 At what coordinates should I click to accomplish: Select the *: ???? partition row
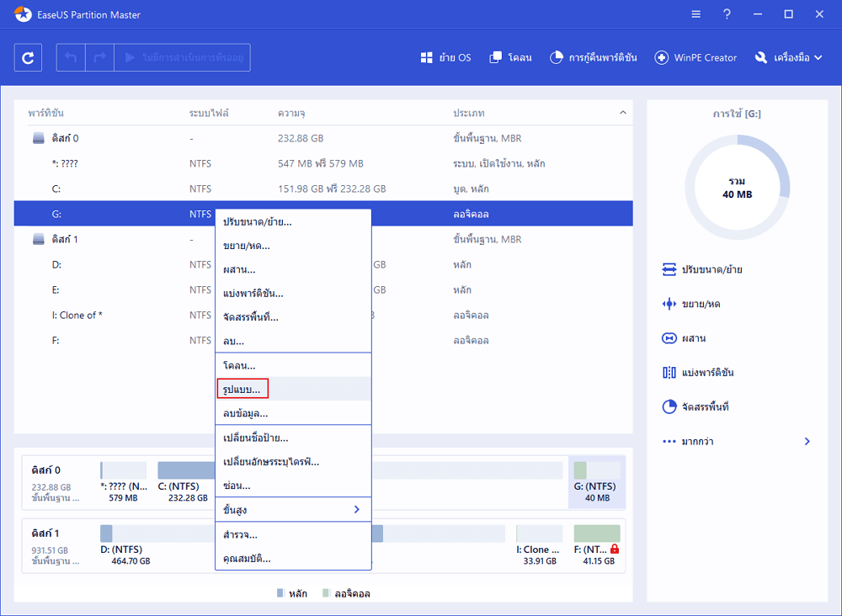coord(323,163)
